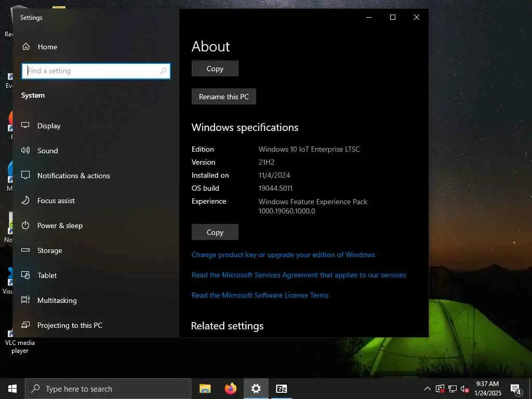The image size is (532, 399).
Task: Click the Version value 21H2
Action: pyautogui.click(x=267, y=162)
